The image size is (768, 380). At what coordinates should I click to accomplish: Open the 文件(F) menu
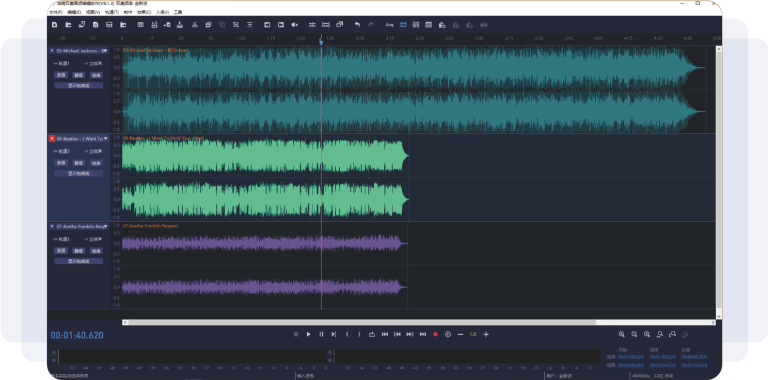point(55,11)
